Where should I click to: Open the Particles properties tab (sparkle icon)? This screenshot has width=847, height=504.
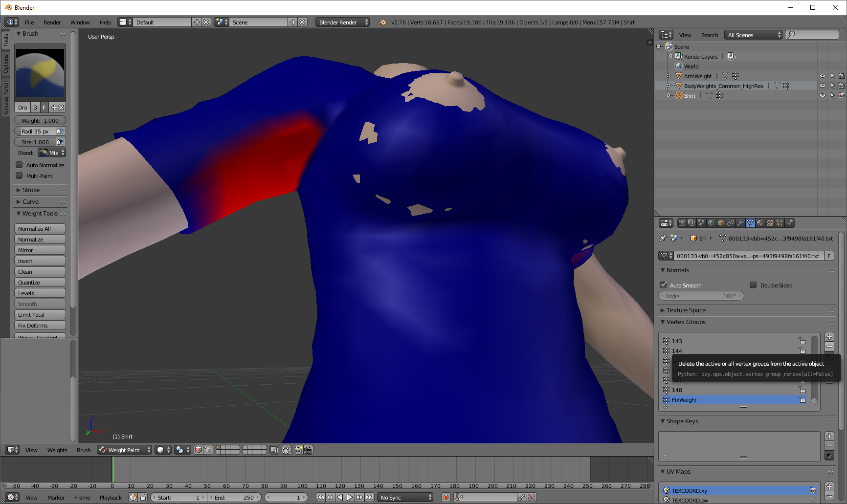pyautogui.click(x=780, y=223)
